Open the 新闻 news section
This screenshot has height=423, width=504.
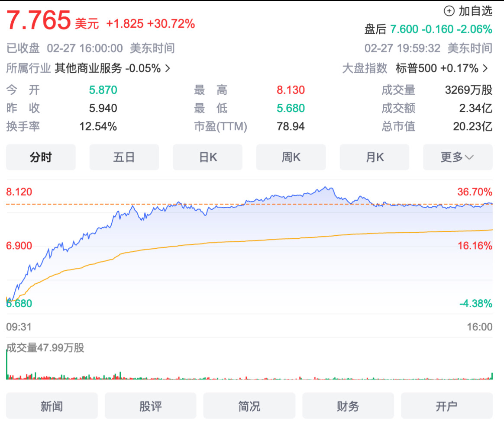(52, 405)
